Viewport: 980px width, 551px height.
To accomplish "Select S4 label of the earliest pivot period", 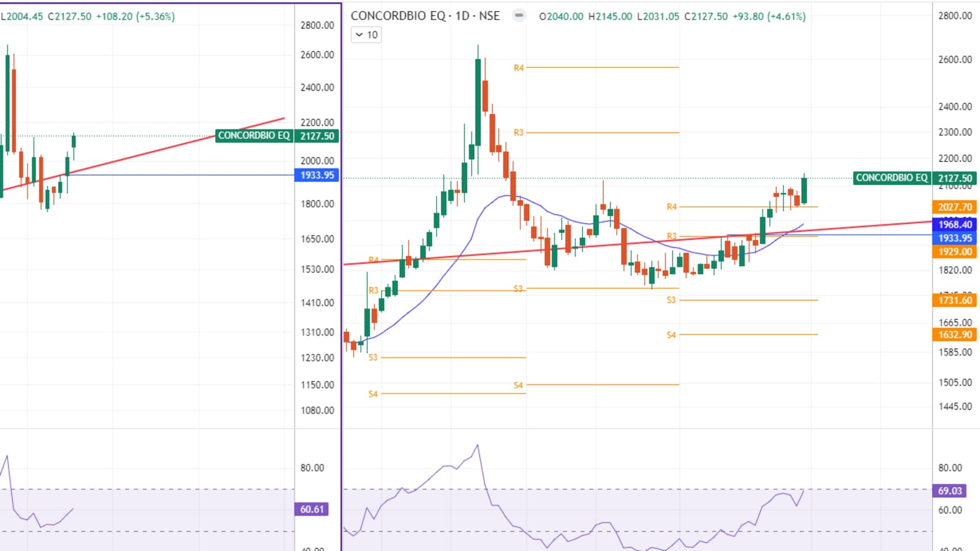I will pos(373,394).
